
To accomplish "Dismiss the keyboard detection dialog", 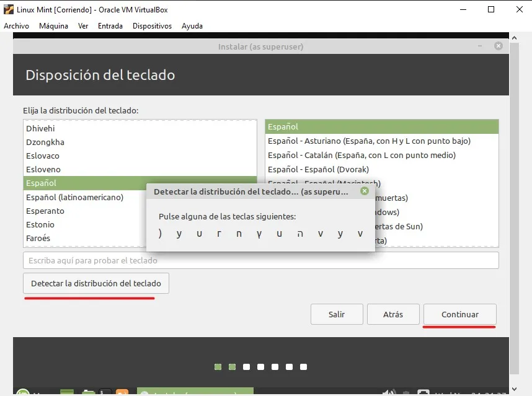I will [x=365, y=191].
